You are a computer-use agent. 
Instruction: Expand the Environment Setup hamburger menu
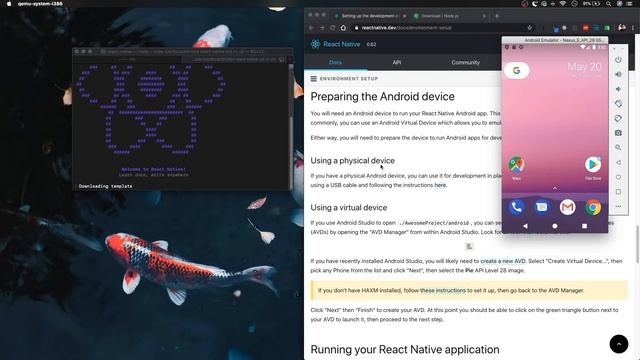click(313, 78)
